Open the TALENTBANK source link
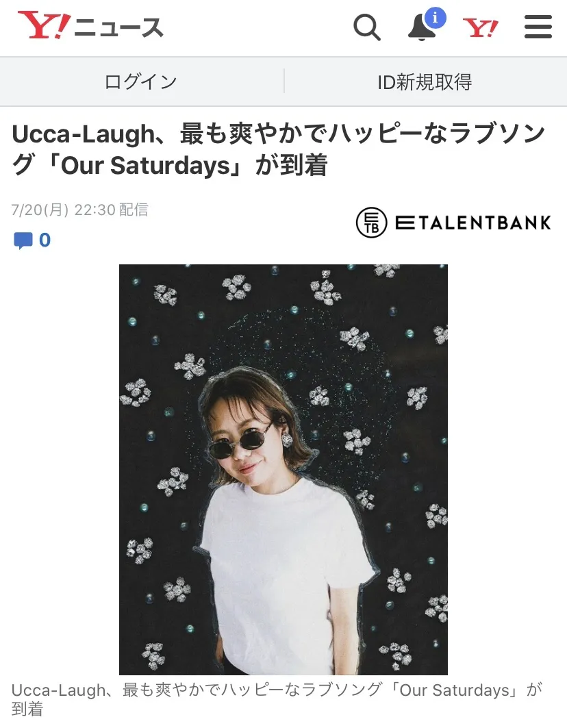The image size is (567, 728). click(x=454, y=223)
